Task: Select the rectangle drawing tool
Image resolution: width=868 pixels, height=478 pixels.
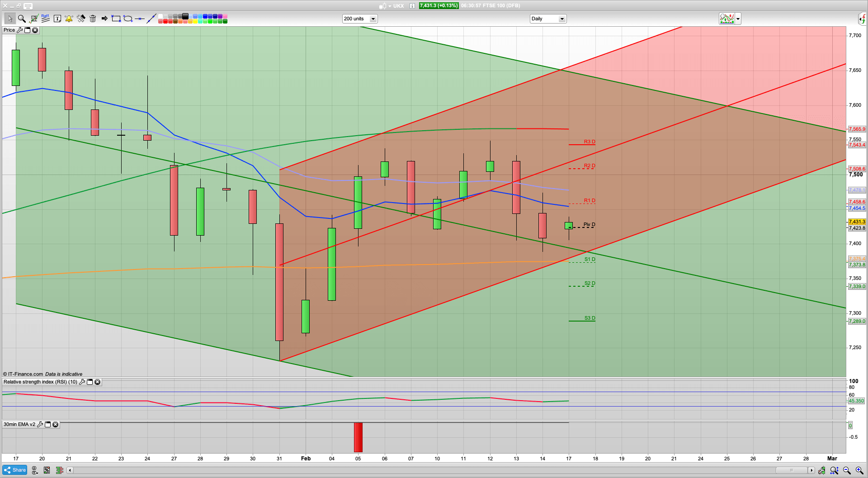Action: click(x=116, y=19)
